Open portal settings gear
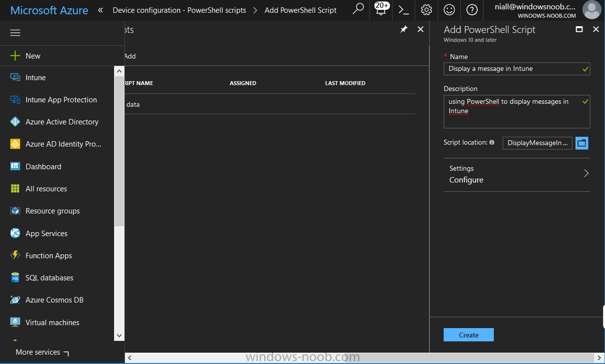 tap(426, 10)
